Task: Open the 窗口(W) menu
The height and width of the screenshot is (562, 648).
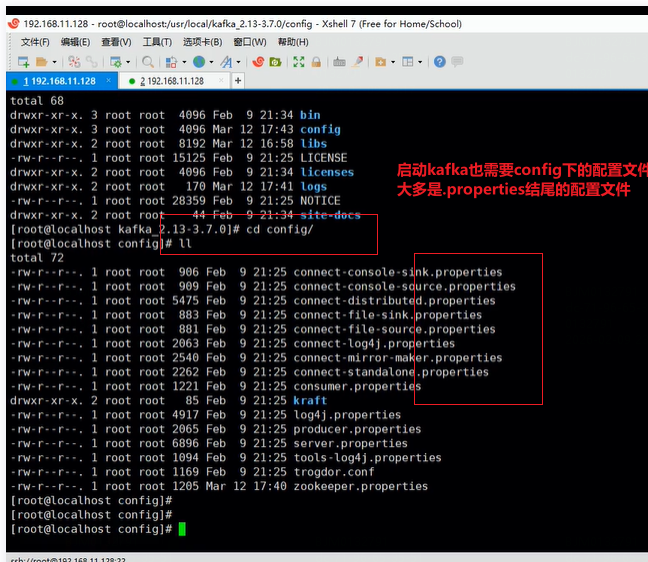Action: coord(250,42)
